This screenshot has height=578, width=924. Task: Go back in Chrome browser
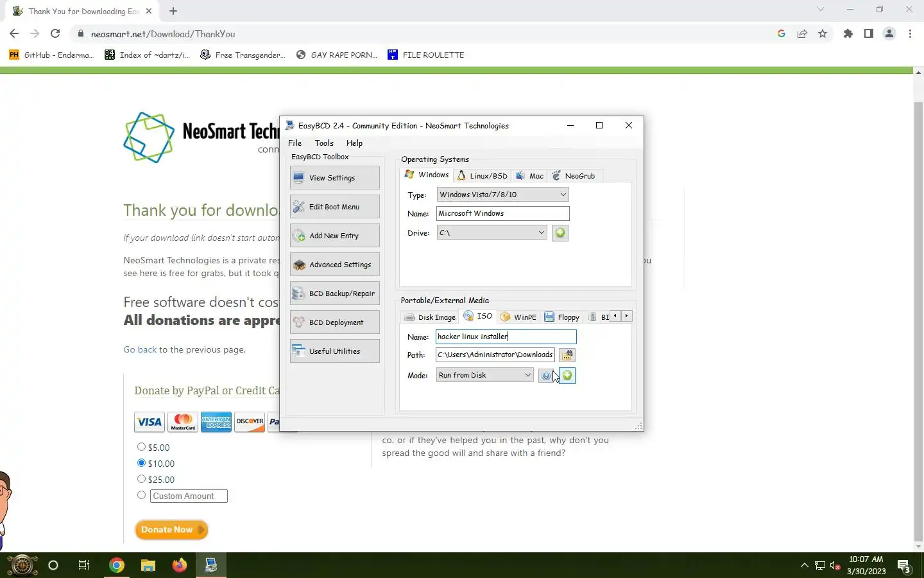tap(14, 34)
